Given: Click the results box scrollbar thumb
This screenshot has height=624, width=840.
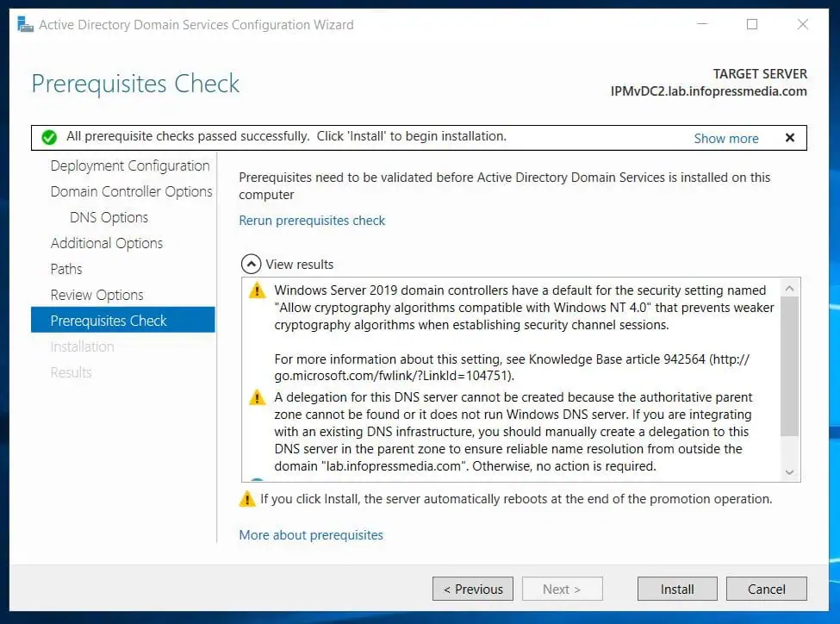Looking at the screenshot, I should [x=790, y=366].
